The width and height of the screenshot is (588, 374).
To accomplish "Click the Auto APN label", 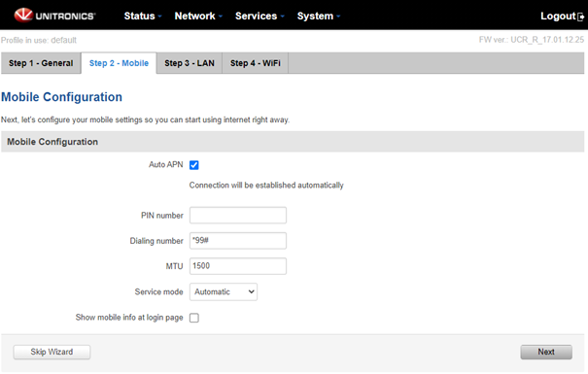I will point(166,164).
